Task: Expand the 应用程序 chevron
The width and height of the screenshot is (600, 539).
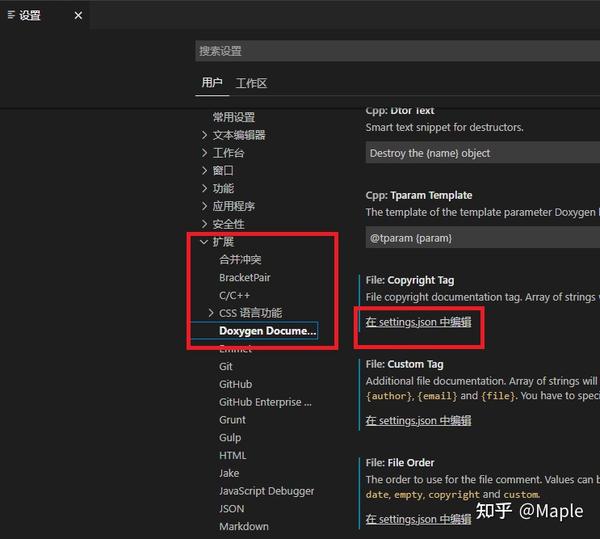Action: point(204,206)
